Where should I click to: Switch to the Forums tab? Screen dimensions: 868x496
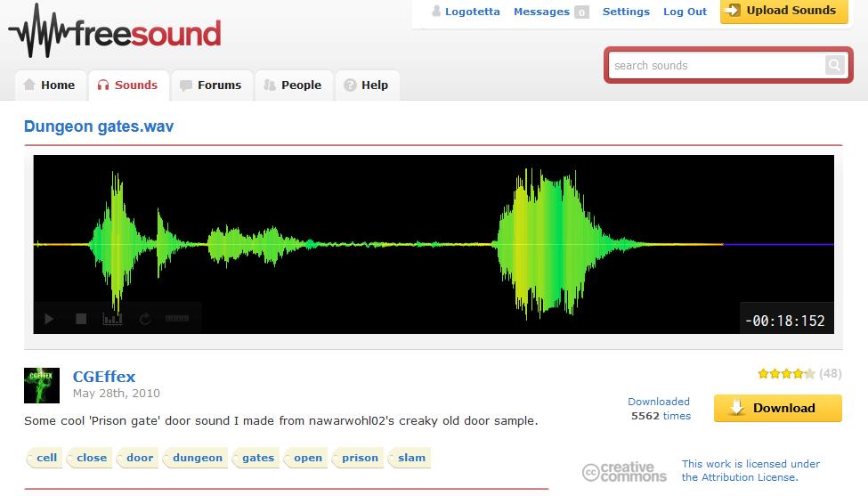click(x=210, y=85)
